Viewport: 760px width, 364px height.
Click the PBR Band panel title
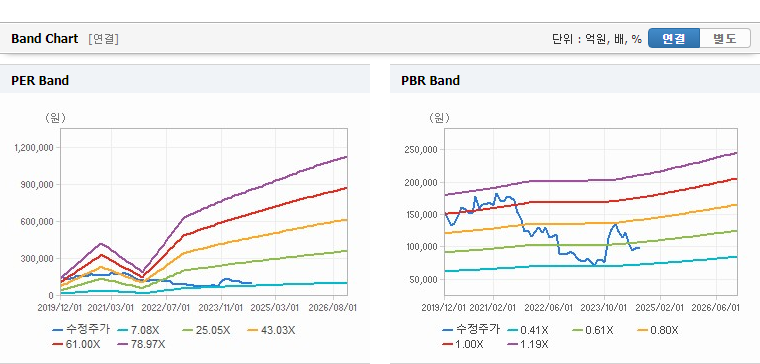tap(430, 80)
